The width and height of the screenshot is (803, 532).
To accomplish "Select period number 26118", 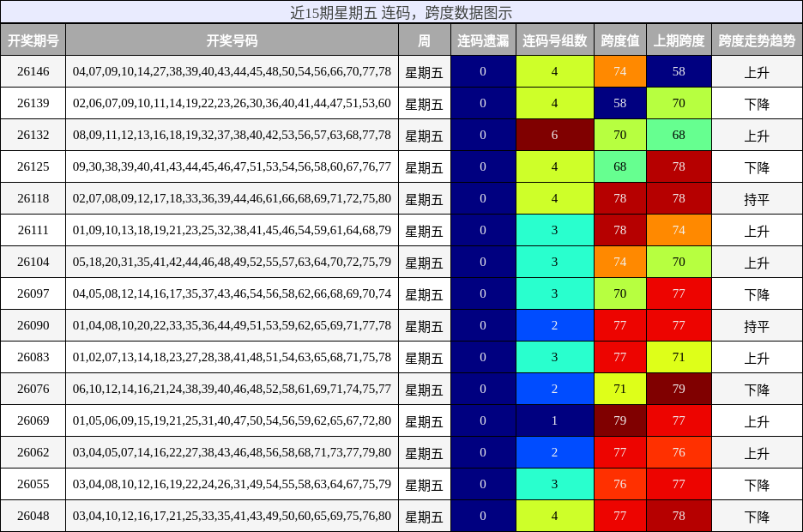I will click(33, 198).
